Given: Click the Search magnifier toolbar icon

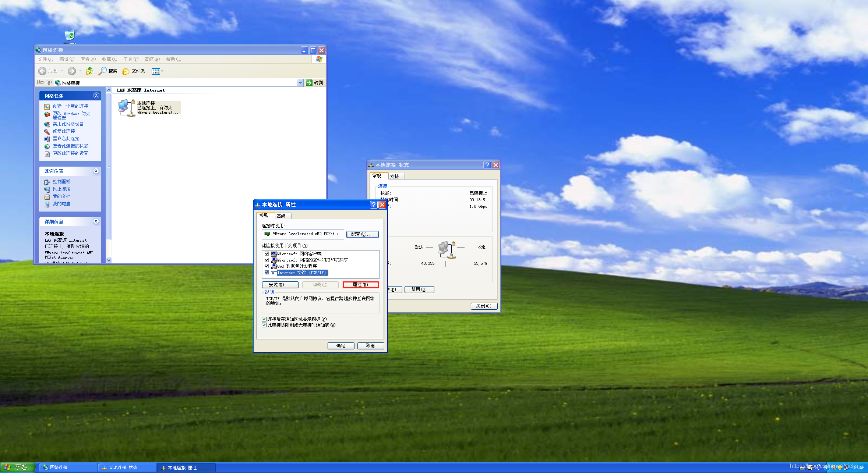Looking at the screenshot, I should [x=103, y=71].
